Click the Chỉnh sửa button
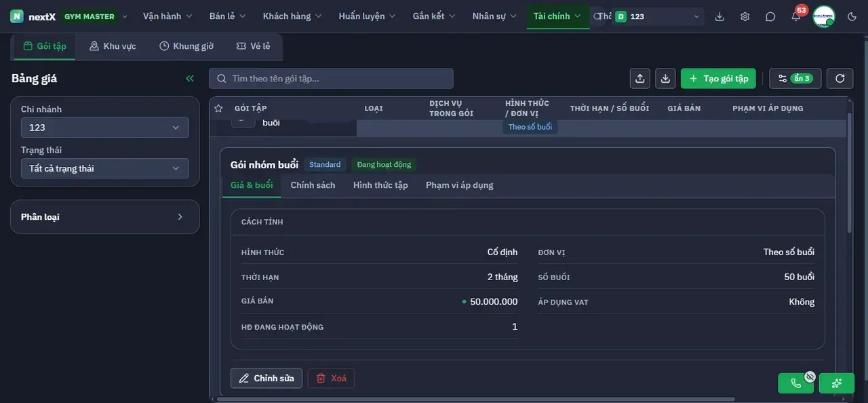The width and height of the screenshot is (868, 403). pos(267,379)
